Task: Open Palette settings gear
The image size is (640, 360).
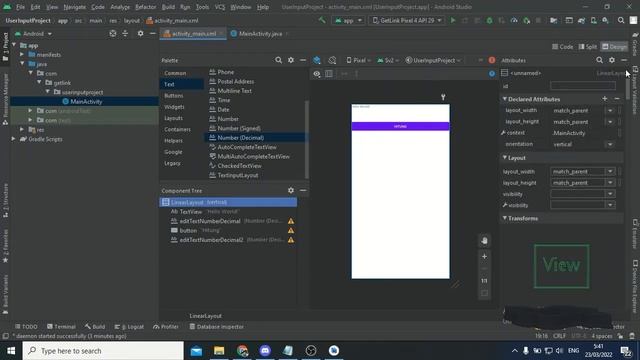Action: coord(291,60)
